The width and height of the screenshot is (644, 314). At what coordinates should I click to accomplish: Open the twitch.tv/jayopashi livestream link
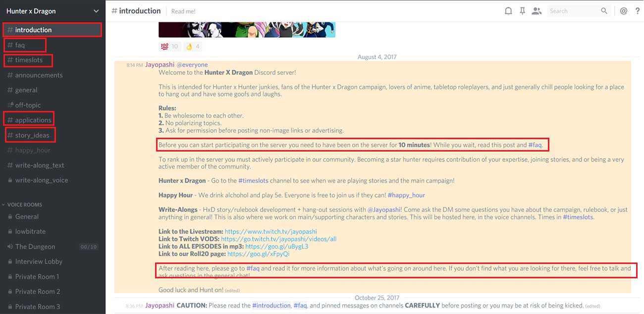click(x=270, y=231)
